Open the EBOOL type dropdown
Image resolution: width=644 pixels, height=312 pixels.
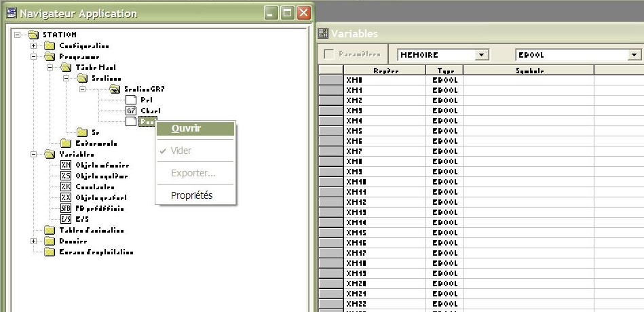[x=634, y=54]
